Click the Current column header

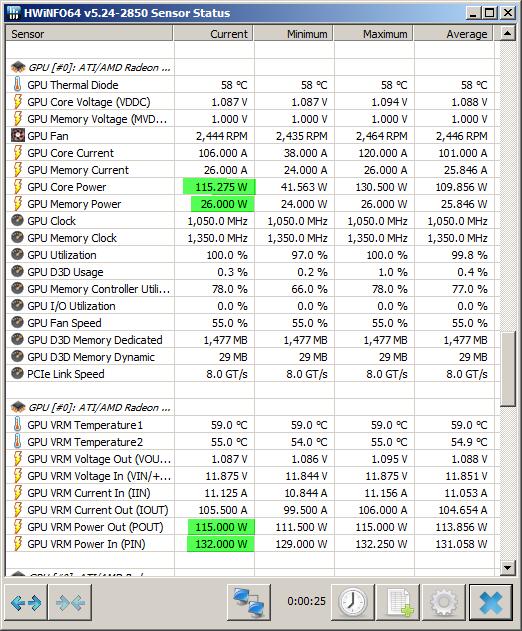213,34
